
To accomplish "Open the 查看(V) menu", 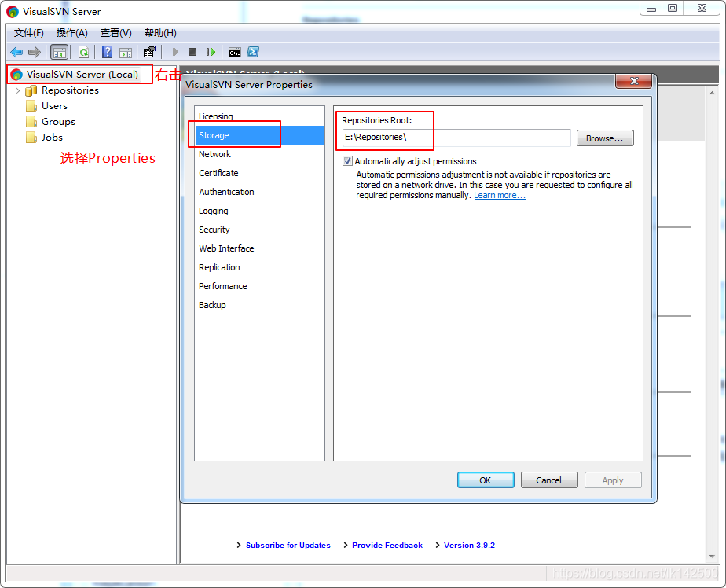I will click(115, 33).
